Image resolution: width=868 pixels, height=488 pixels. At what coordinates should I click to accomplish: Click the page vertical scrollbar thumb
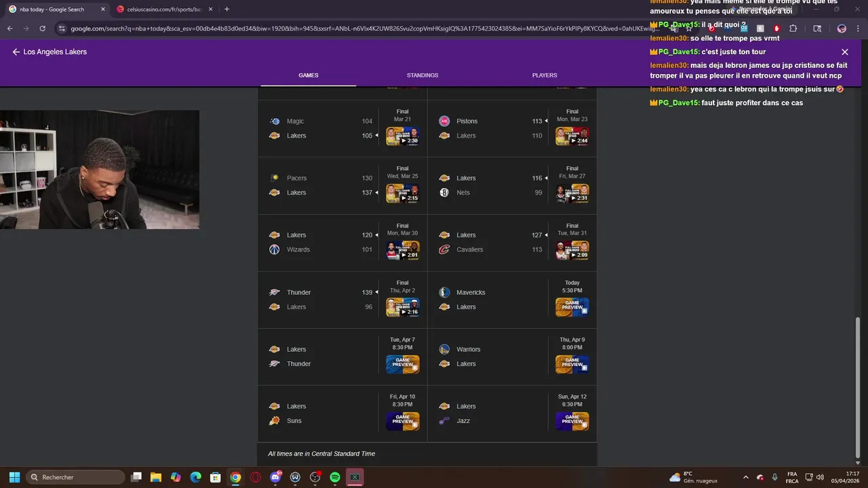[859, 386]
